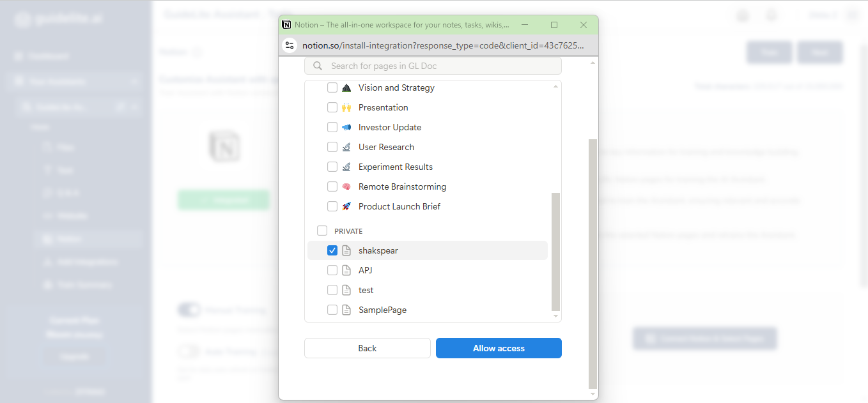Click the User Research page name
Viewport: 868px width, 403px height.
(386, 147)
